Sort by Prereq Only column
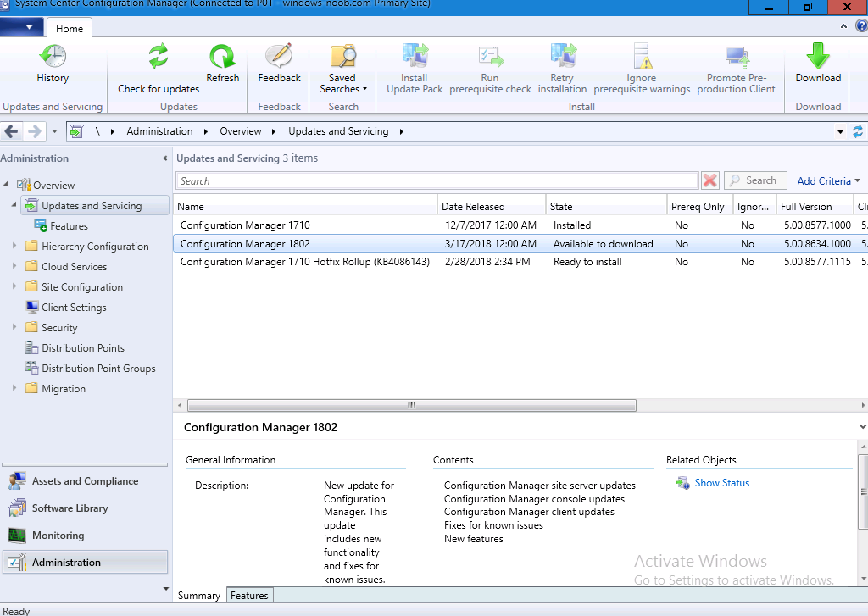Viewport: 868px width, 616px height. (700, 207)
